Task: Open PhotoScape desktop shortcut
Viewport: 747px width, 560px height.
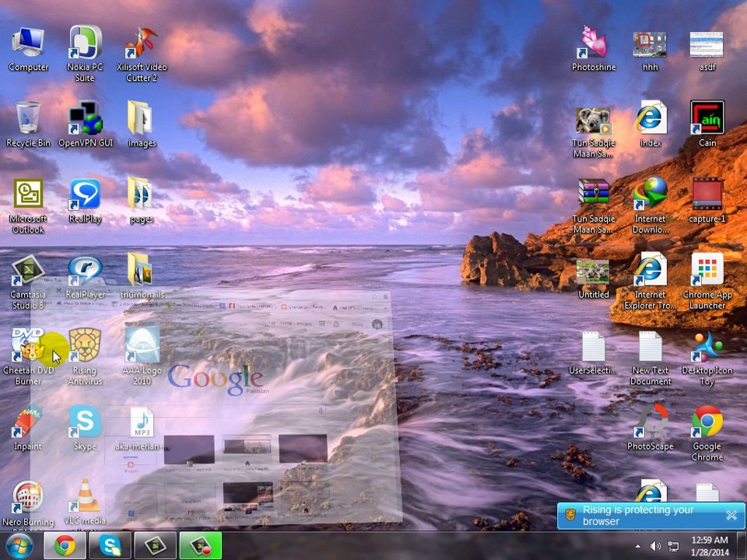Action: coord(650,428)
